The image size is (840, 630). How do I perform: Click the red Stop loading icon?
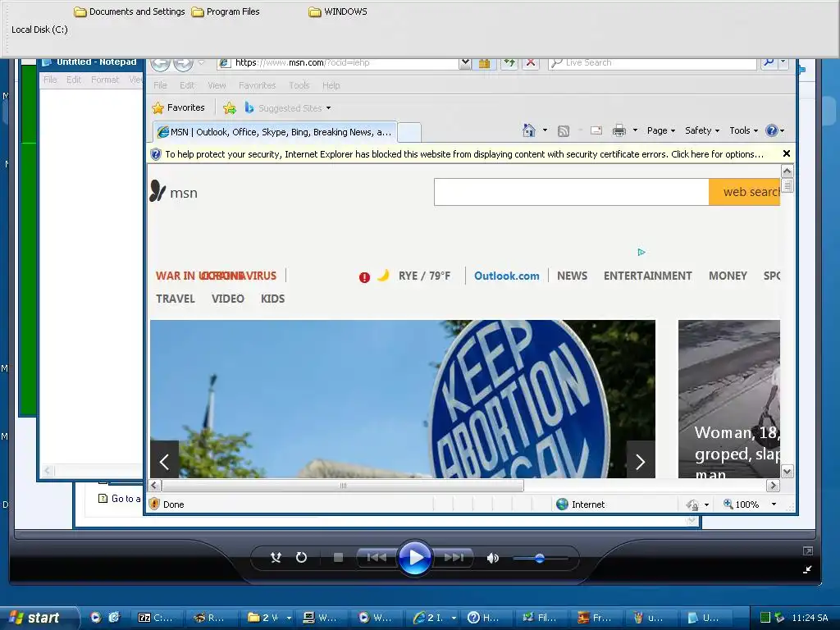point(531,63)
